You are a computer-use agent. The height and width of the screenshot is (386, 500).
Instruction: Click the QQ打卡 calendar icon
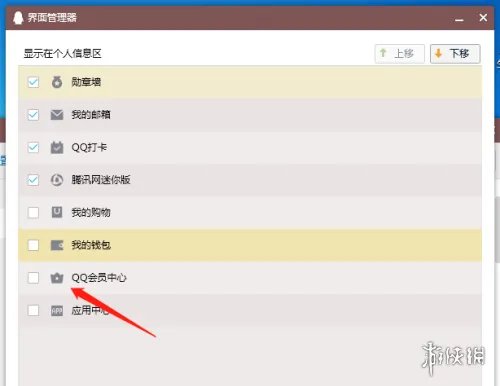pos(57,147)
